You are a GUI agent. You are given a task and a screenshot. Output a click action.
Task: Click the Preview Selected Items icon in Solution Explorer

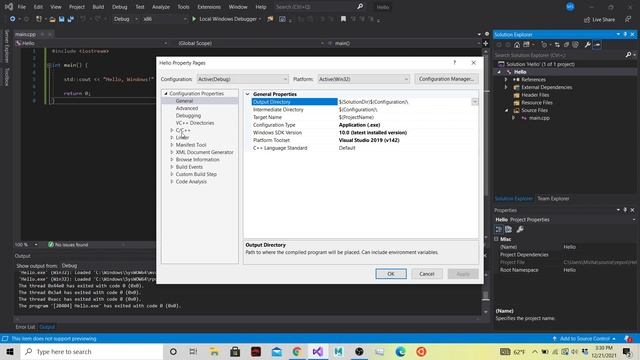pyautogui.click(x=597, y=44)
